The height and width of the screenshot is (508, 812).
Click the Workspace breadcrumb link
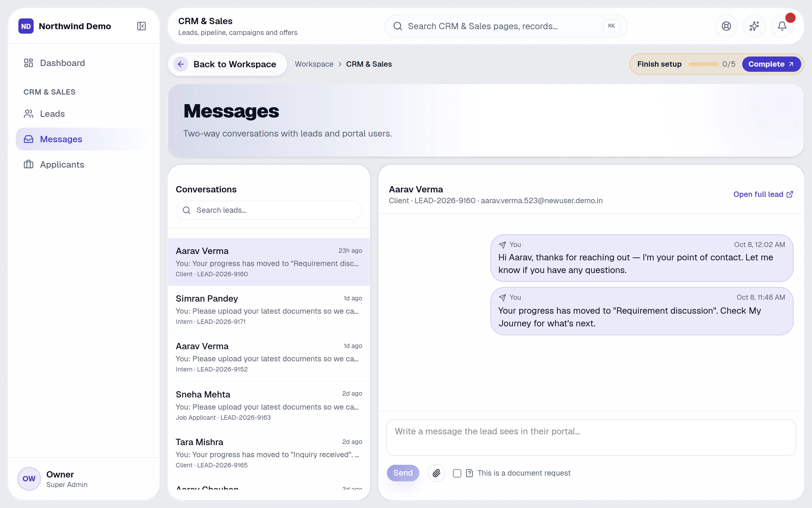[x=314, y=64]
